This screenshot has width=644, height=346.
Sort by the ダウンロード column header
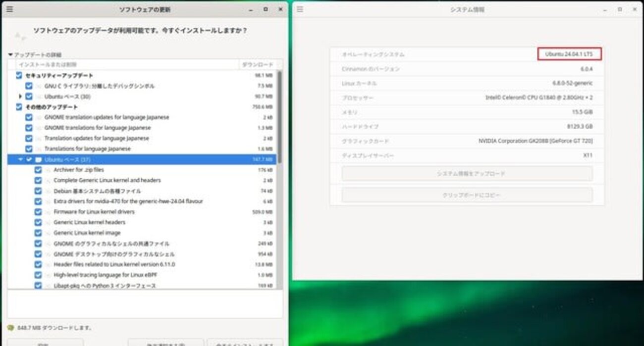(257, 64)
